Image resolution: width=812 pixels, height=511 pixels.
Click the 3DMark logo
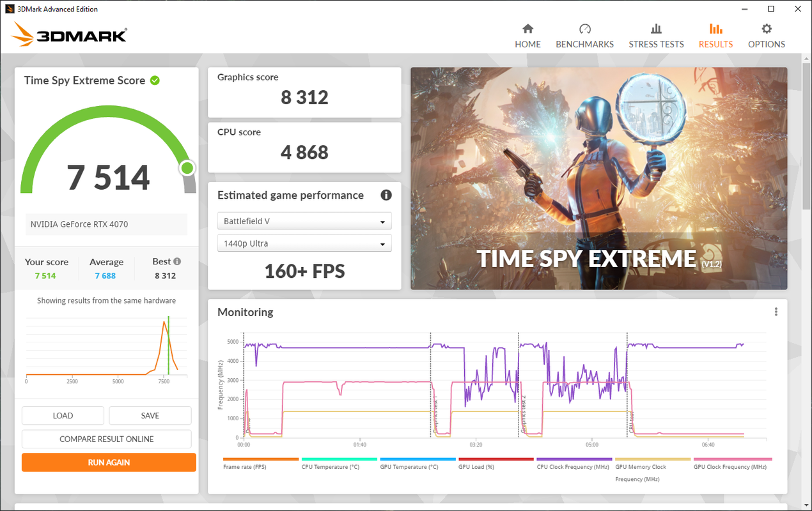pyautogui.click(x=69, y=34)
